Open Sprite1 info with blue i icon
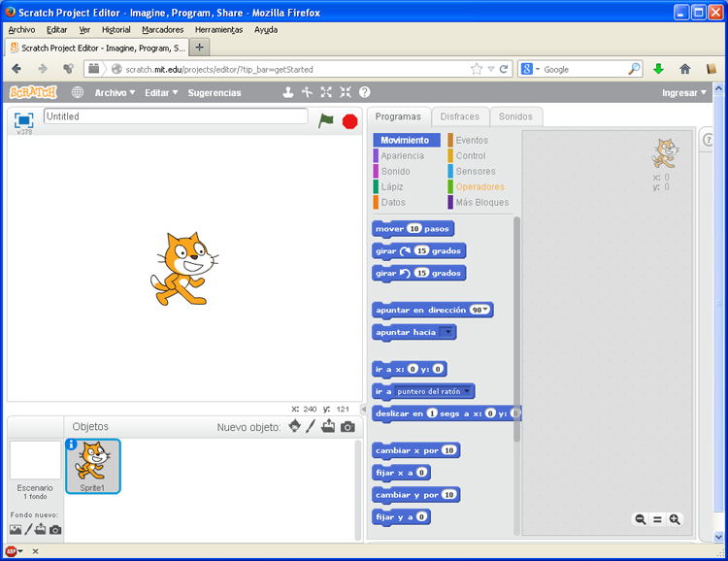 pyautogui.click(x=71, y=445)
